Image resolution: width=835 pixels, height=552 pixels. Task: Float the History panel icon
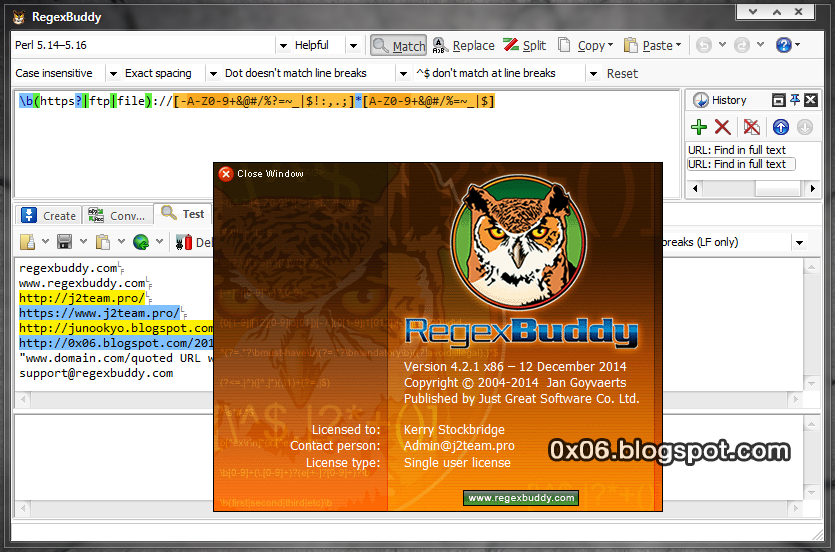click(779, 100)
